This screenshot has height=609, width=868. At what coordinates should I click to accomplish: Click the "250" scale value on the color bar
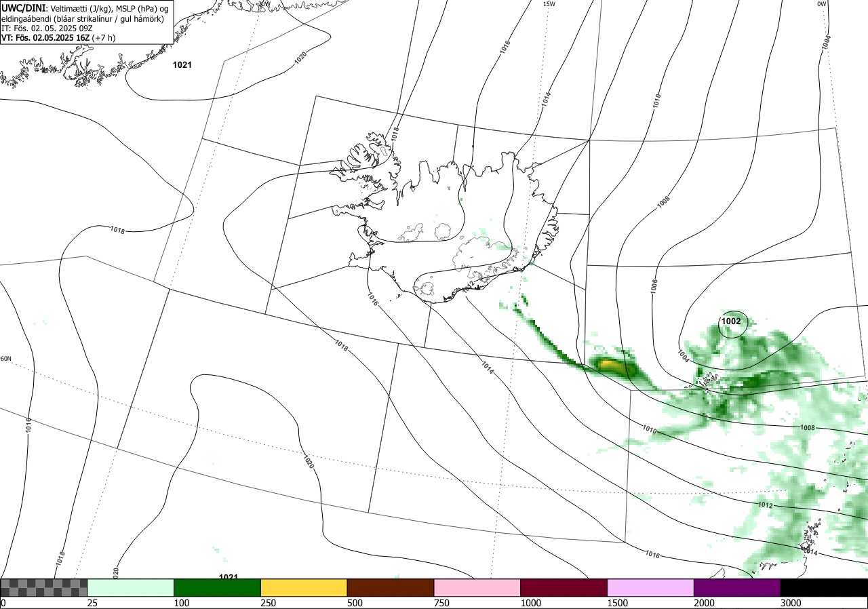click(x=269, y=603)
